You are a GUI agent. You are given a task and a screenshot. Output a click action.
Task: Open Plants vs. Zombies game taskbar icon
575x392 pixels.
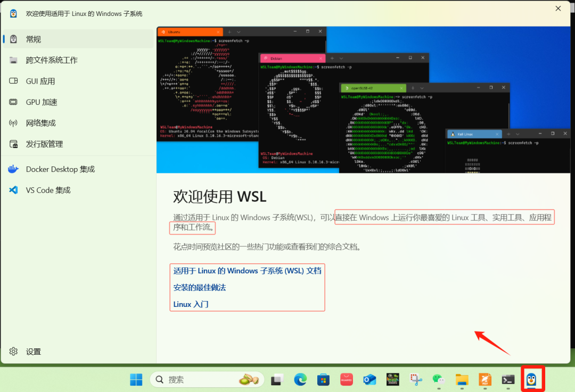tap(392, 380)
